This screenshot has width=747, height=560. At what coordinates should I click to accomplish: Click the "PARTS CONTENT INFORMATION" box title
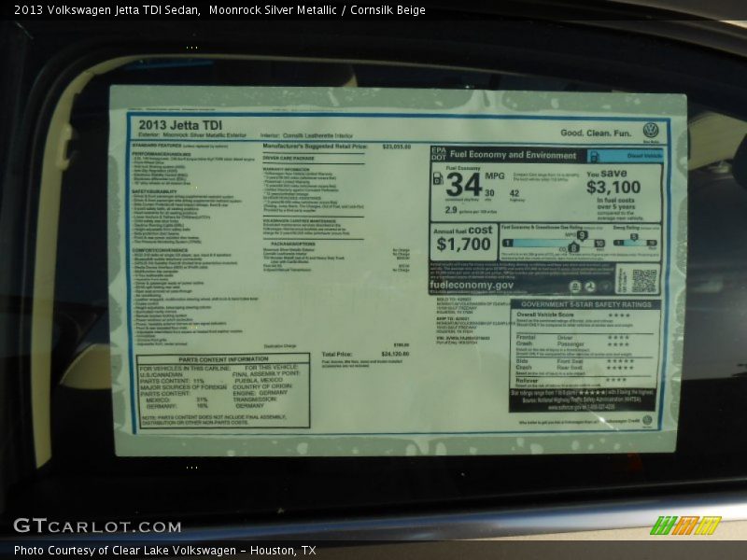tap(223, 359)
